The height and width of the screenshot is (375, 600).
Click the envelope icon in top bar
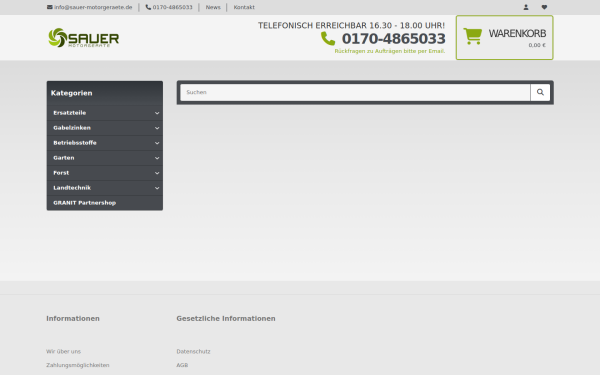[49, 7]
